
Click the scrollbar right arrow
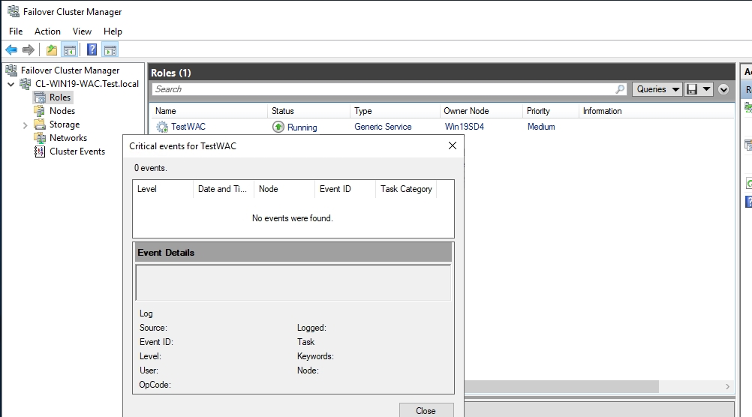click(x=728, y=386)
